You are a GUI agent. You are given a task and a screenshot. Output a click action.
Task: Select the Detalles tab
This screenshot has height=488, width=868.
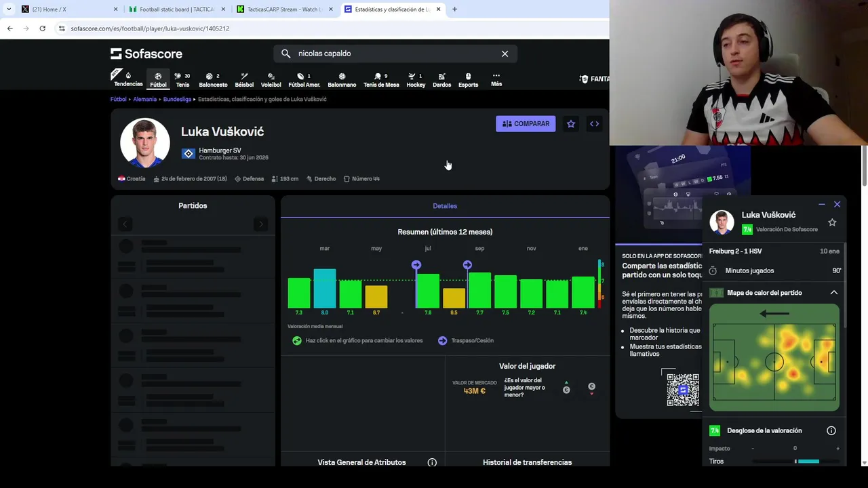coord(445,206)
